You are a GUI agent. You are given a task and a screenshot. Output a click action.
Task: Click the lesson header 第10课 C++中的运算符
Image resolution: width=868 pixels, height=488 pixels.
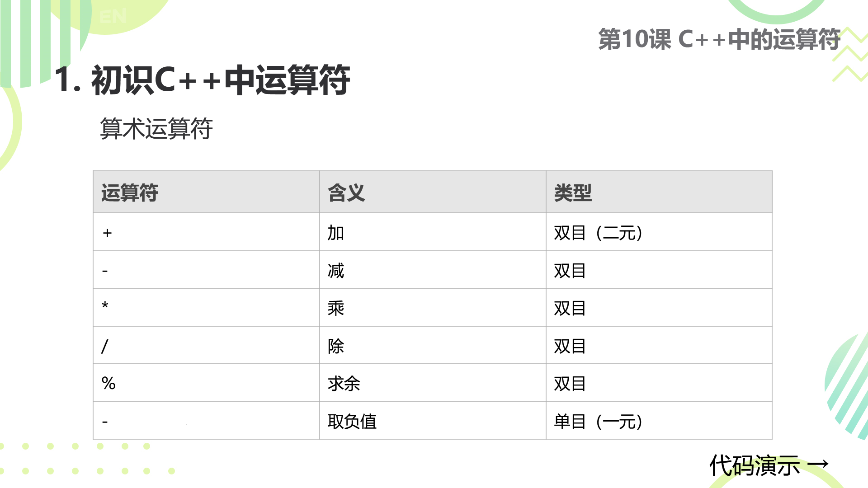tap(719, 39)
